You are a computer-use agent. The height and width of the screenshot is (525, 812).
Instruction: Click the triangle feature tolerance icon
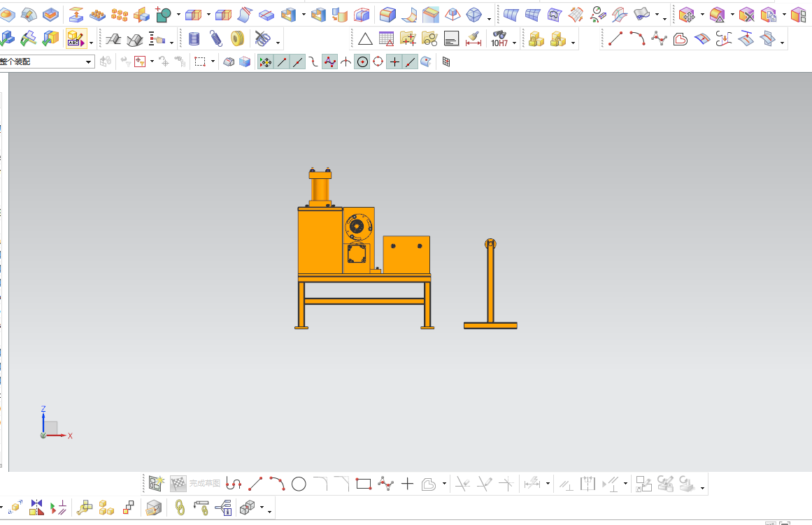coord(365,39)
